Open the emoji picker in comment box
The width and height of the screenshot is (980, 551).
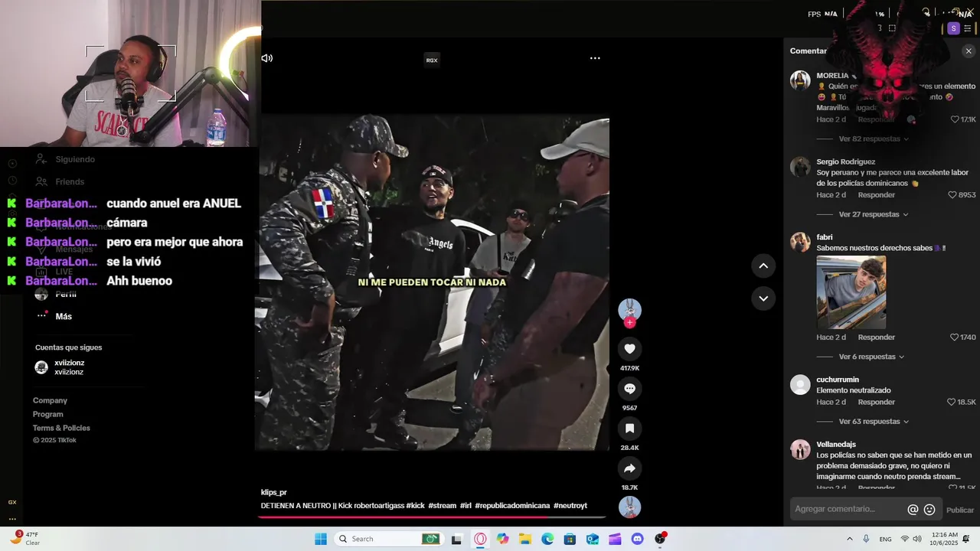point(929,510)
